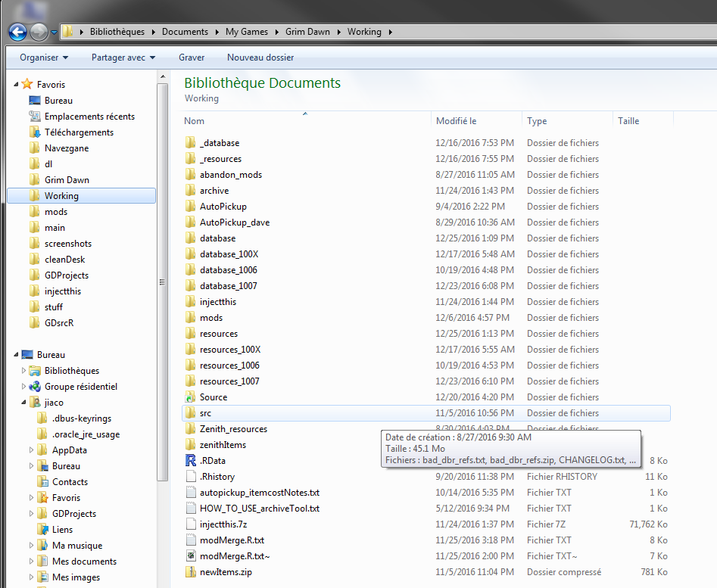Sort by the Modifié le column header
This screenshot has height=588, width=717.
(477, 121)
